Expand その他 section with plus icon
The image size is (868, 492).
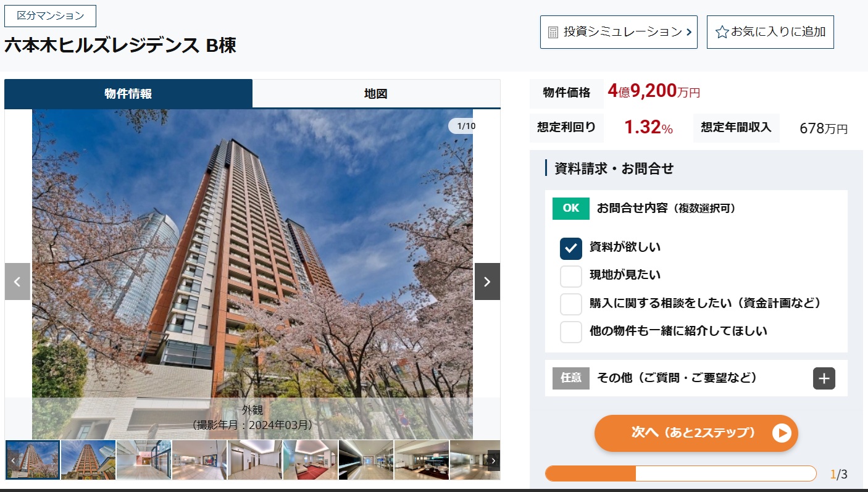[824, 378]
